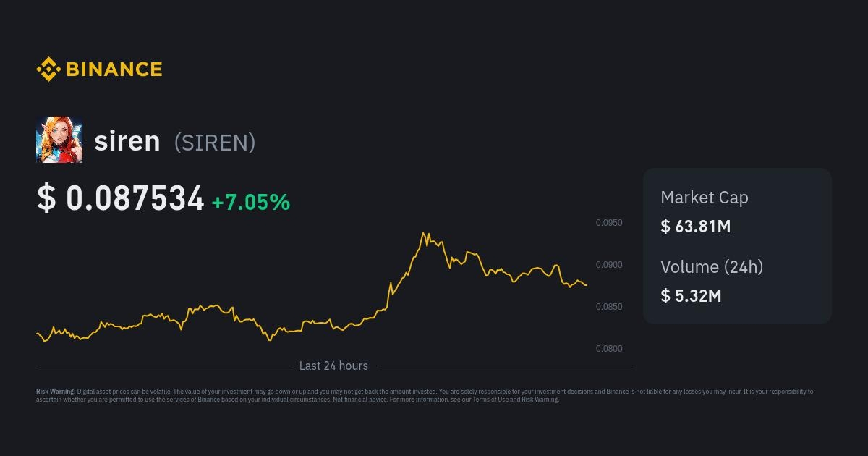The image size is (868, 456).
Task: Click the 0.0900 axis label
Action: click(x=609, y=265)
